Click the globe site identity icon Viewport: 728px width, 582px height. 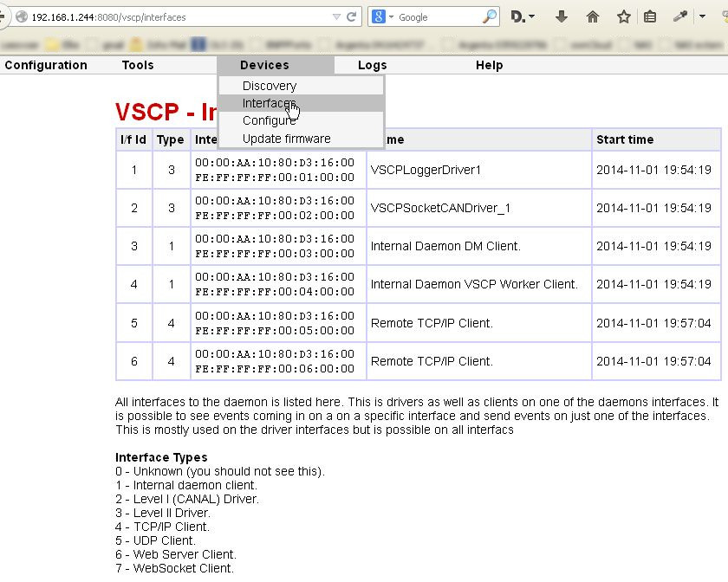21,16
